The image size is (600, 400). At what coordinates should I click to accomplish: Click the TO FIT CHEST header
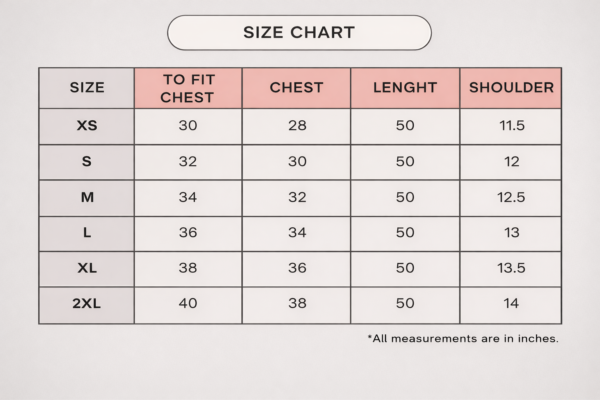coord(187,88)
